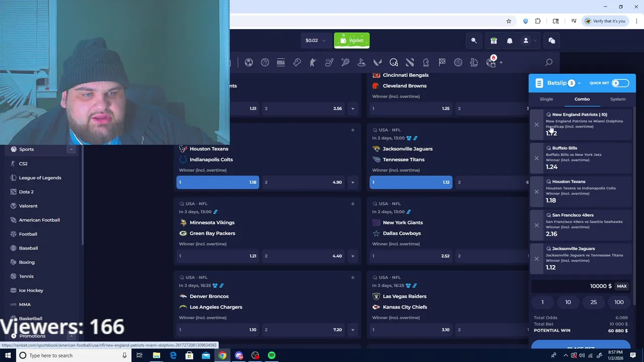Select the tennis racket icon
Image resolution: width=644 pixels, height=362 pixels.
[x=345, y=62]
